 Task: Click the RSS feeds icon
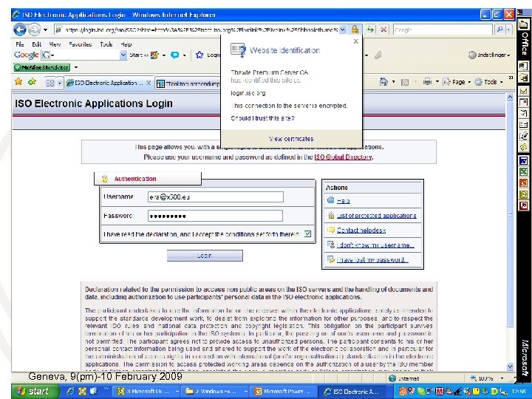pos(405,82)
